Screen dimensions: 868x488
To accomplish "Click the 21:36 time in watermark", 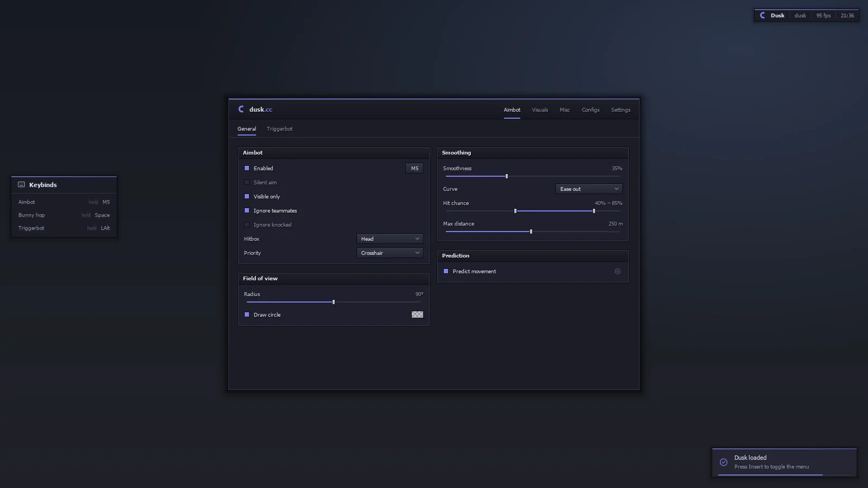I will (x=847, y=16).
